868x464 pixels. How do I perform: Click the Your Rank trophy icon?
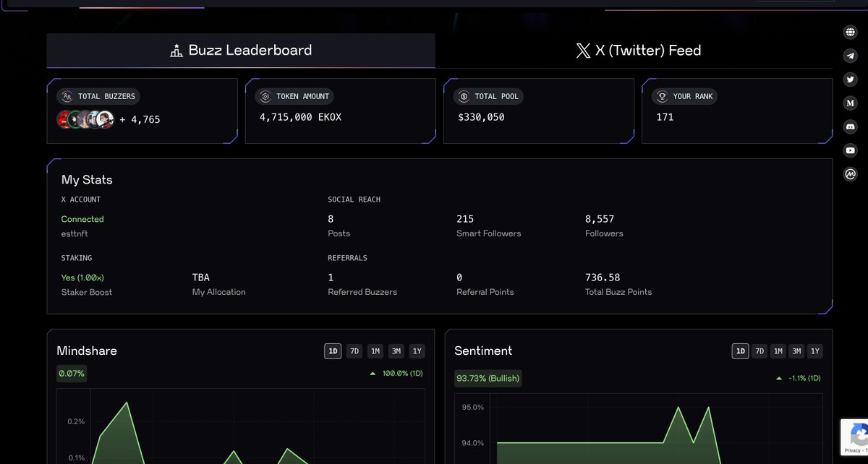point(662,96)
